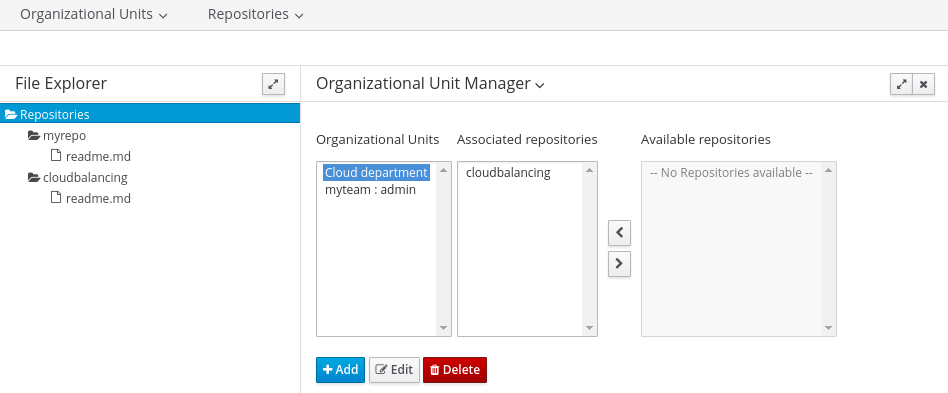The image size is (948, 393).
Task: Maximize the Organizational Unit Manager panel
Action: click(x=901, y=84)
